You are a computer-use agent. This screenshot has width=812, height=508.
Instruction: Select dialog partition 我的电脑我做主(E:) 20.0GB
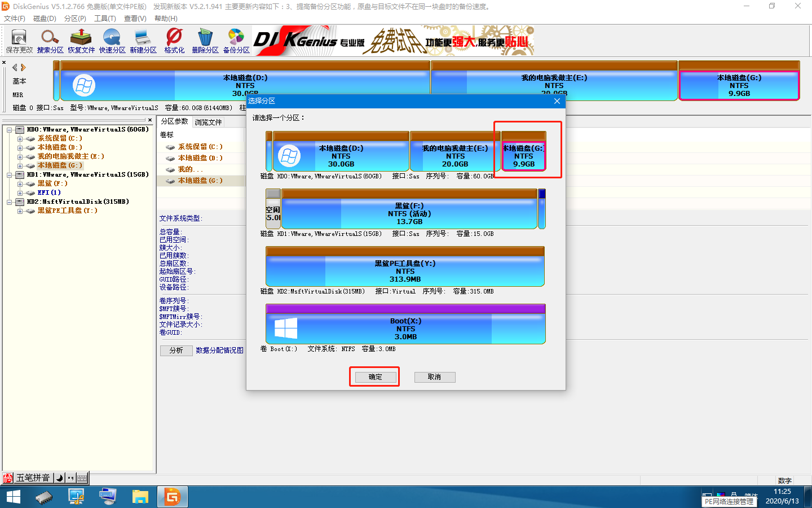coord(455,151)
